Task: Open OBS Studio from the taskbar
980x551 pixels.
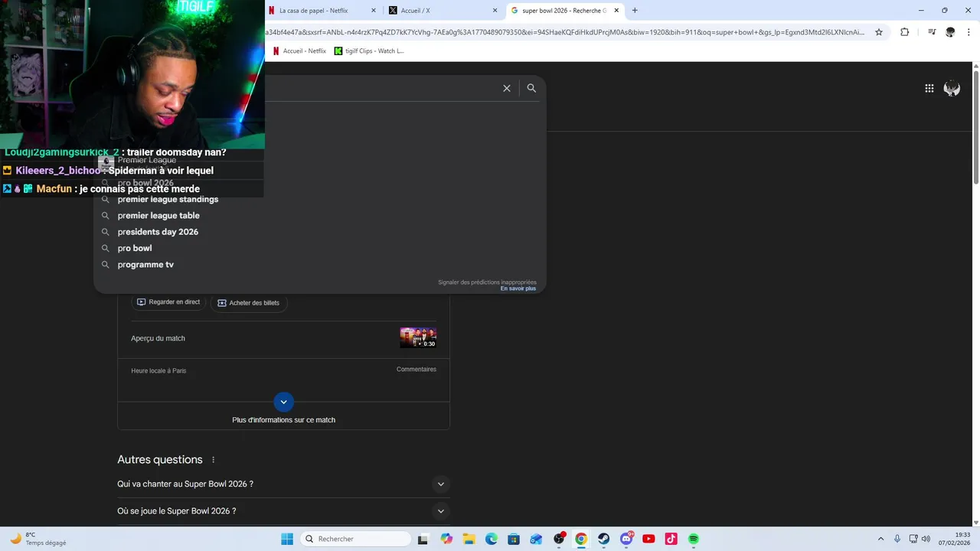Action: pyautogui.click(x=559, y=539)
